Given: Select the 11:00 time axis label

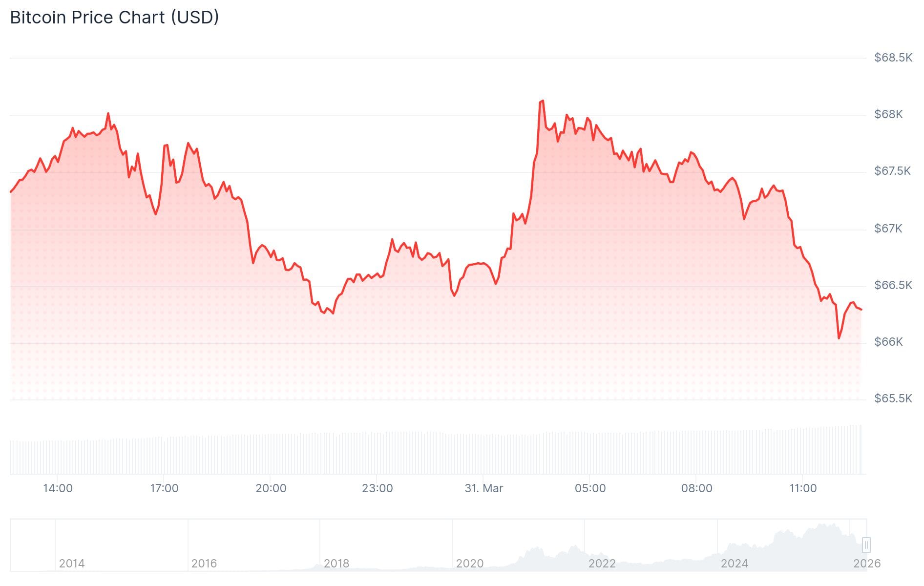Looking at the screenshot, I should point(803,488).
